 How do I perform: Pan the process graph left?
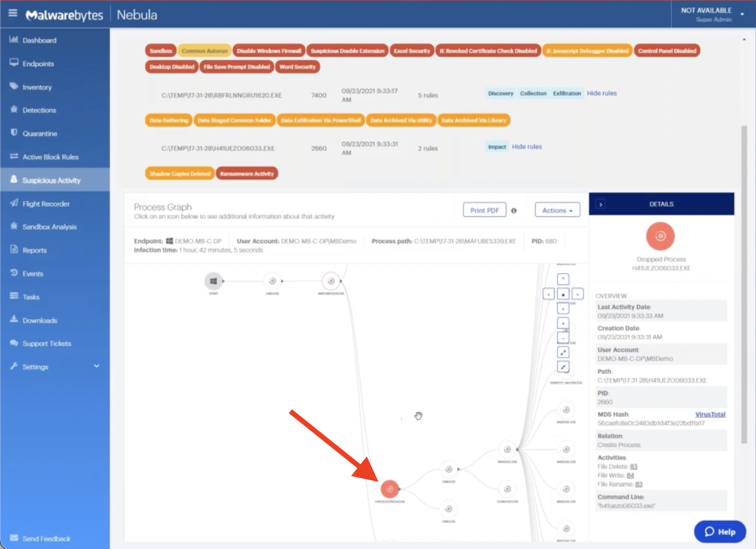[548, 294]
